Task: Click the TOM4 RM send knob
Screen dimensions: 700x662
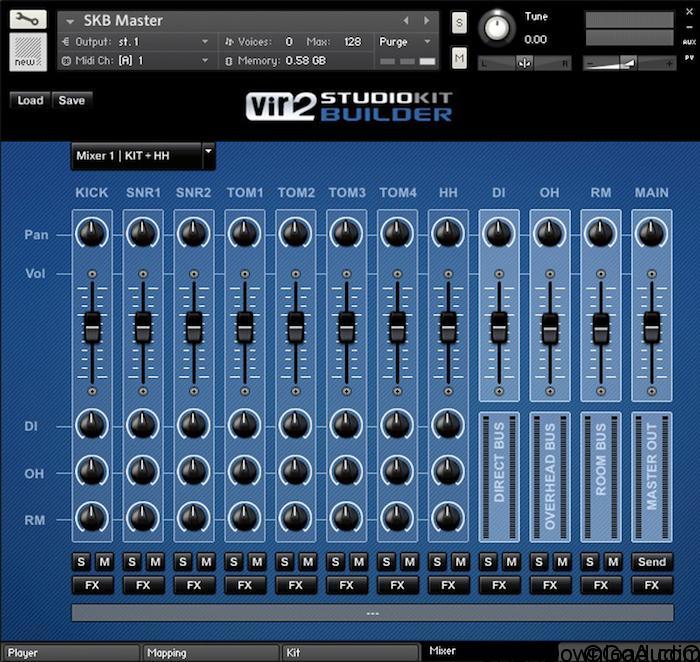Action: point(397,518)
